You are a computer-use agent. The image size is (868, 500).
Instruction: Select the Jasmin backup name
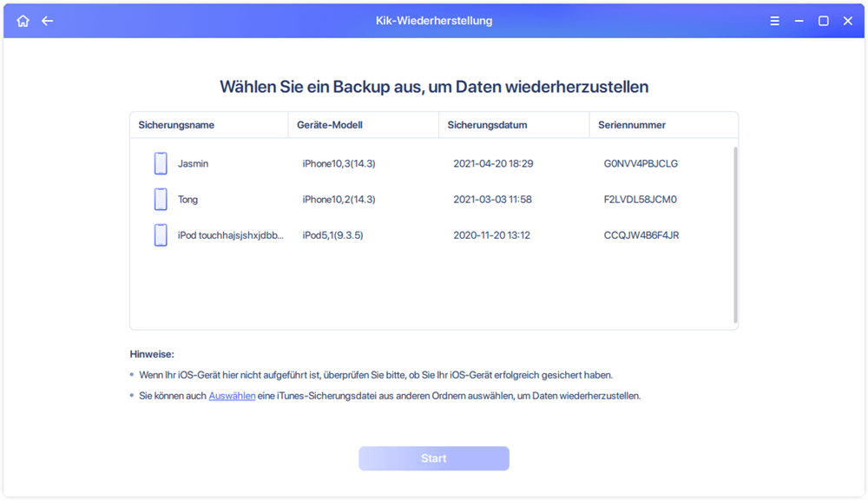(194, 164)
